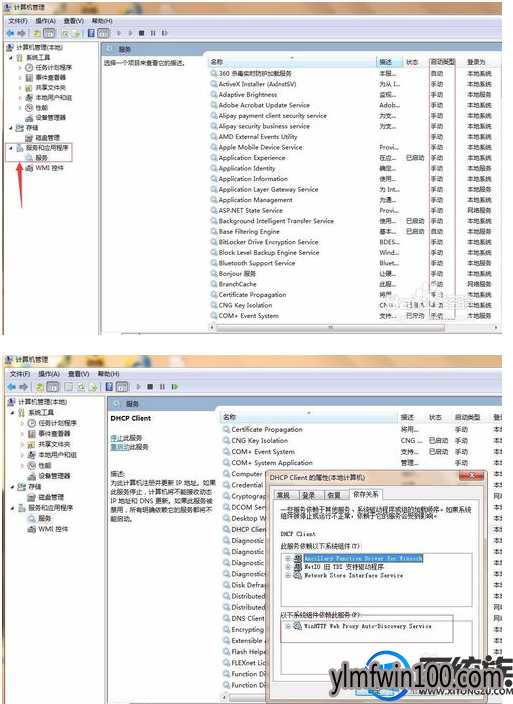Close the DHCP Client properties dialog
Screen dimensions: 513x704
point(472,475)
